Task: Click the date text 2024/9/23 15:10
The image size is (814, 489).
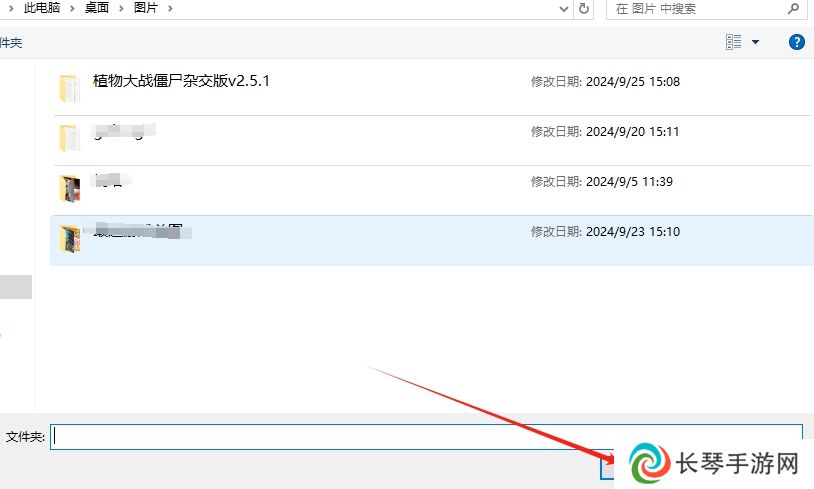Action: 633,232
